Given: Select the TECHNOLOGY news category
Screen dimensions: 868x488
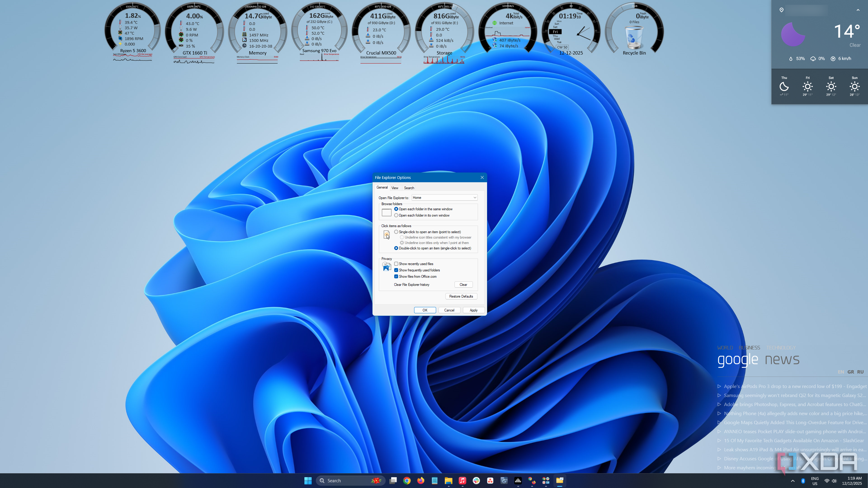Looking at the screenshot, I should tap(781, 348).
